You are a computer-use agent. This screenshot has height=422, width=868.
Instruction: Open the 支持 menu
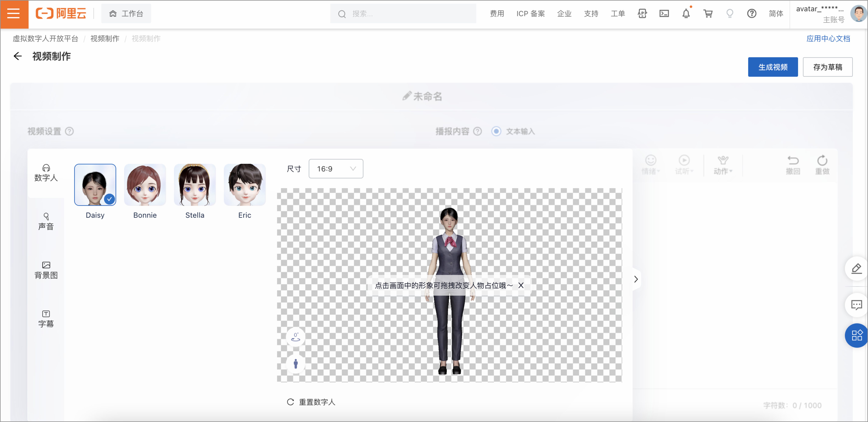[x=591, y=14]
